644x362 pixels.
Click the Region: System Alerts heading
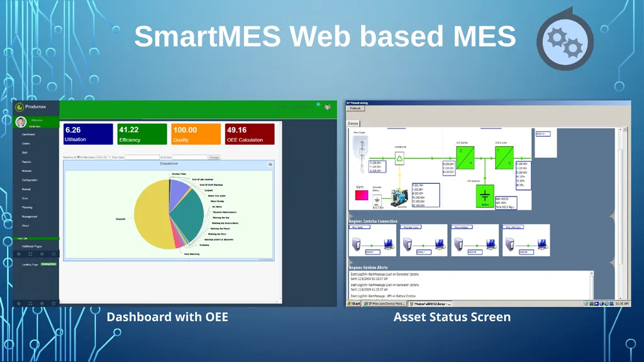[x=368, y=268]
